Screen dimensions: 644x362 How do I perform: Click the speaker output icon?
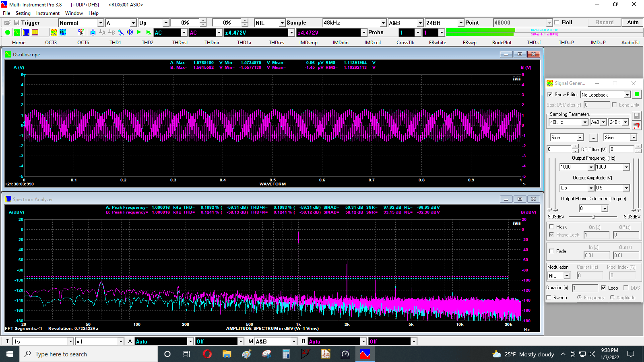(x=130, y=33)
